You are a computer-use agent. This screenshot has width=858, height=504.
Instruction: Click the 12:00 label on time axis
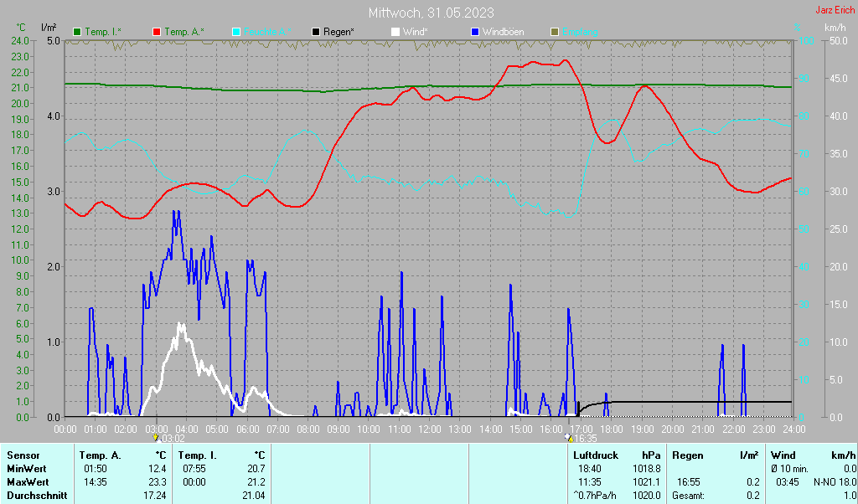point(429,429)
